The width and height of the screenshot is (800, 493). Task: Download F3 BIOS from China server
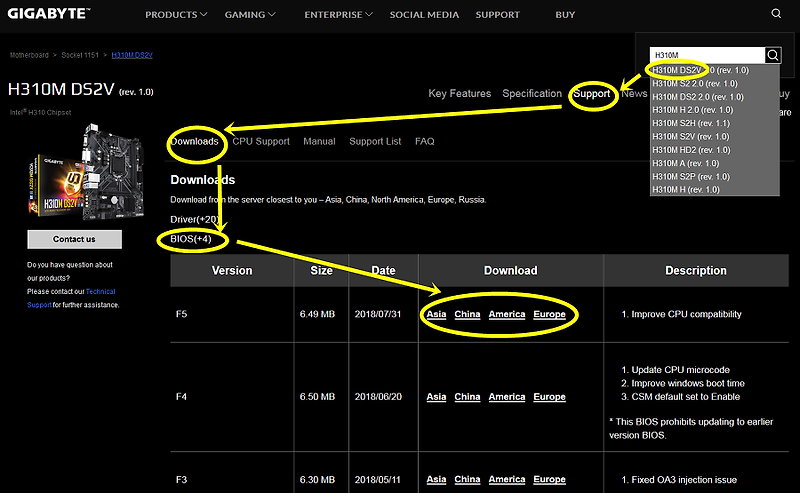click(467, 480)
